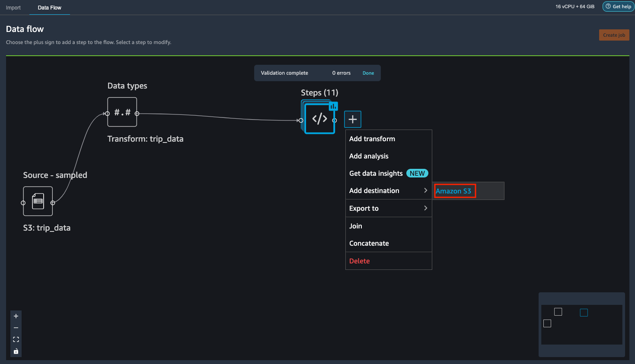The height and width of the screenshot is (364, 635).
Task: Switch to the Import tab
Action: (13, 8)
